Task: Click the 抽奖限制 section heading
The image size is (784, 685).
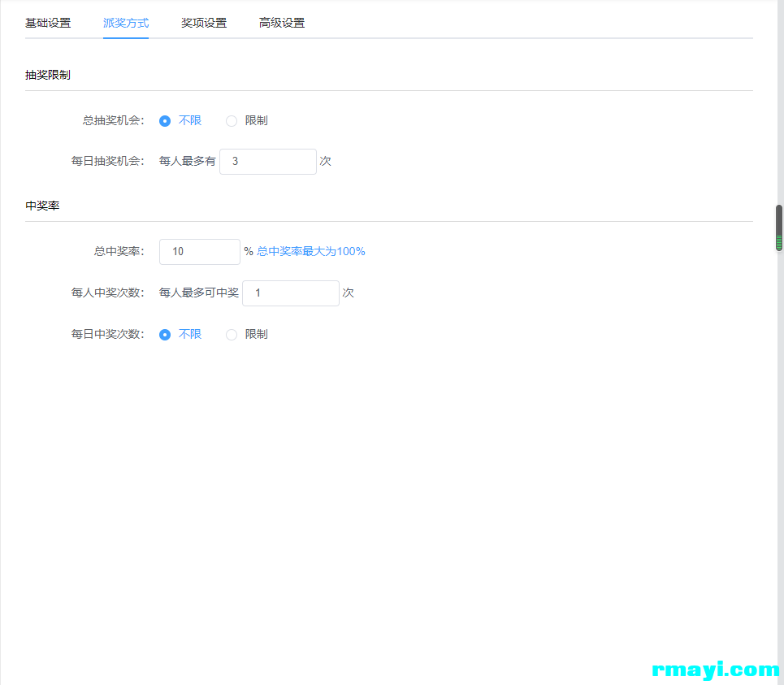Action: point(48,75)
